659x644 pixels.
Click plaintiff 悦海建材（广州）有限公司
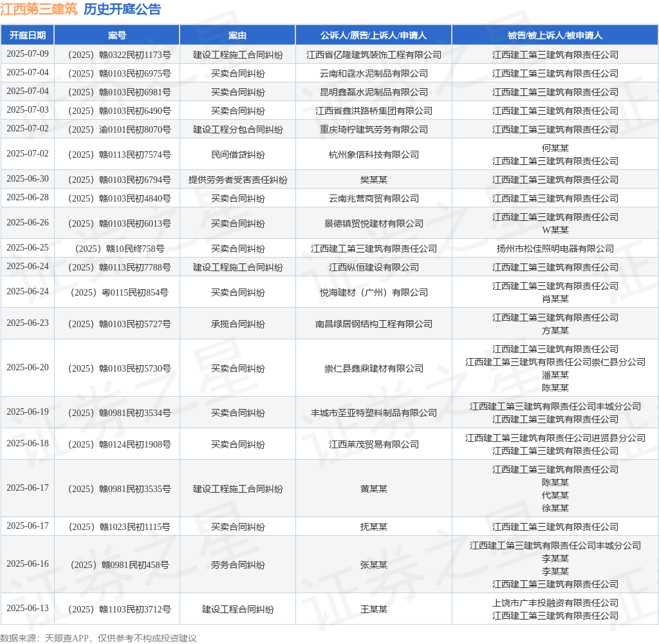click(x=374, y=293)
